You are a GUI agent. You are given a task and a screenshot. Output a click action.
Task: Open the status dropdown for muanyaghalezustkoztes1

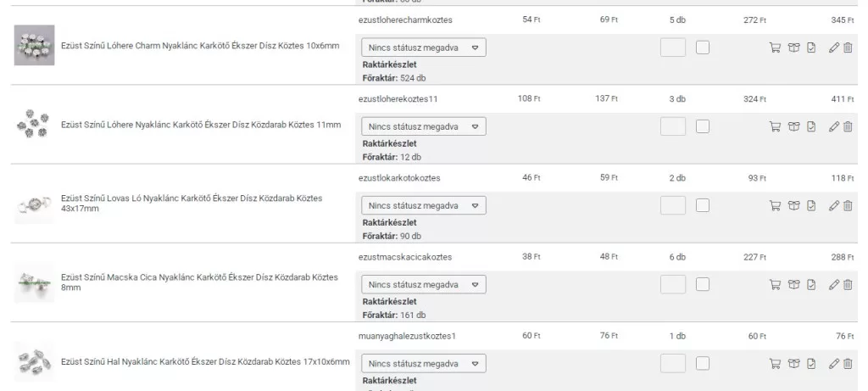pyautogui.click(x=424, y=364)
